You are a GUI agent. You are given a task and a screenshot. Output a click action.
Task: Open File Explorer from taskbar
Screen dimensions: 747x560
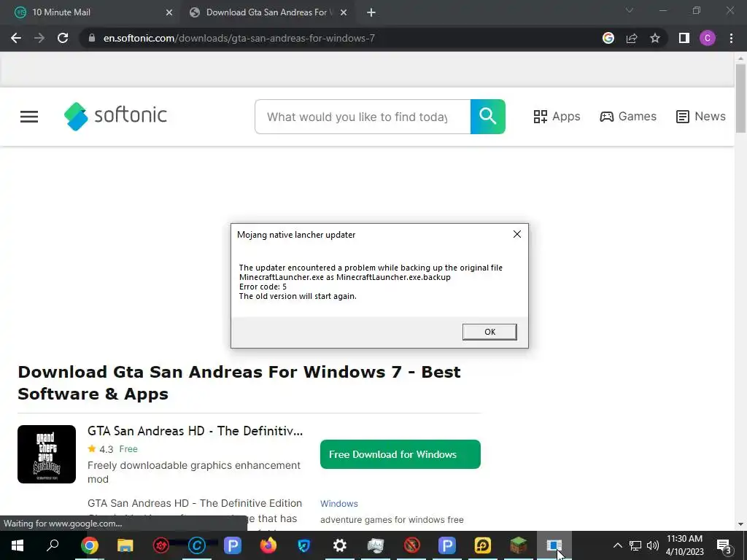(125, 545)
